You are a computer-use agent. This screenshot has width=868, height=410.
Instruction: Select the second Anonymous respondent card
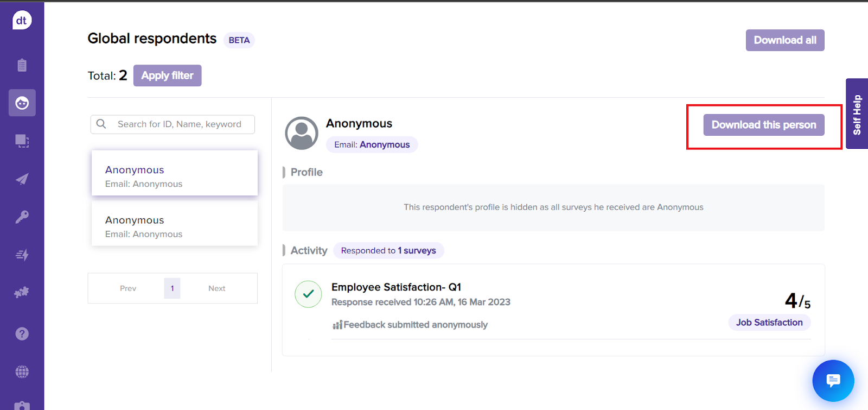[x=174, y=226]
